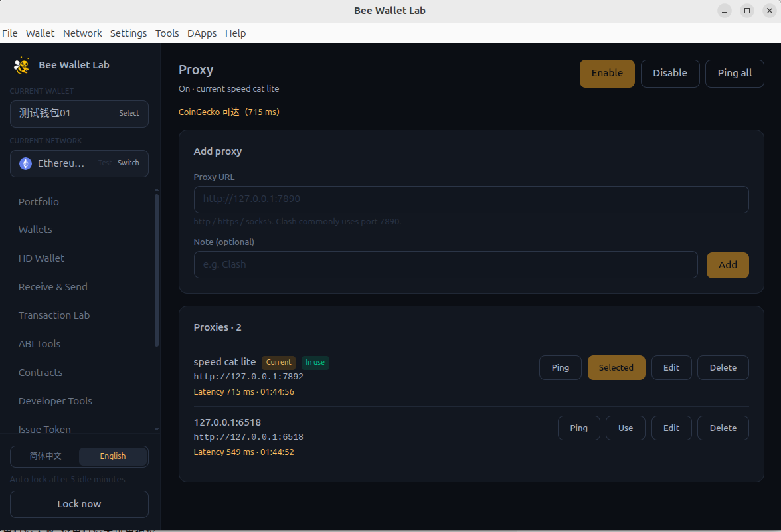This screenshot has height=532, width=781.
Task: Edit the speed cat lite proxy
Action: (x=671, y=368)
